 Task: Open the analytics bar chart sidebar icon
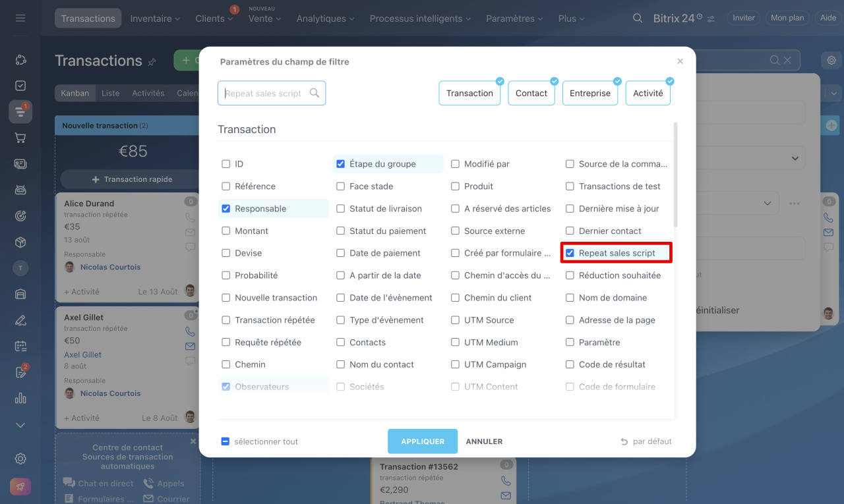[x=20, y=398]
